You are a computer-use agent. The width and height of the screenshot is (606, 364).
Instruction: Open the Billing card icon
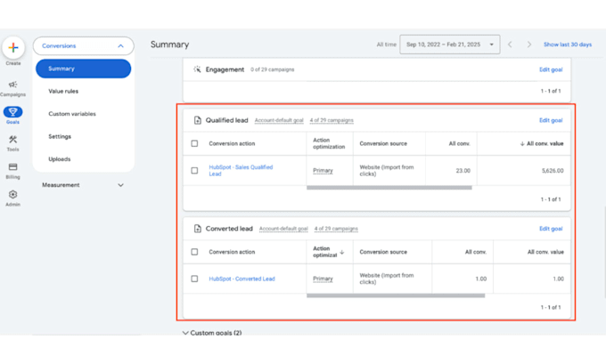click(12, 166)
